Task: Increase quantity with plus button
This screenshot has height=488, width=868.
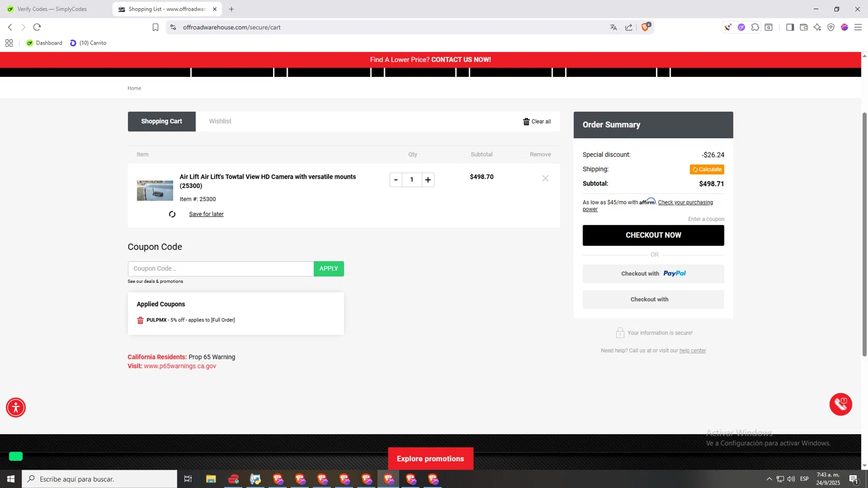Action: (x=428, y=180)
